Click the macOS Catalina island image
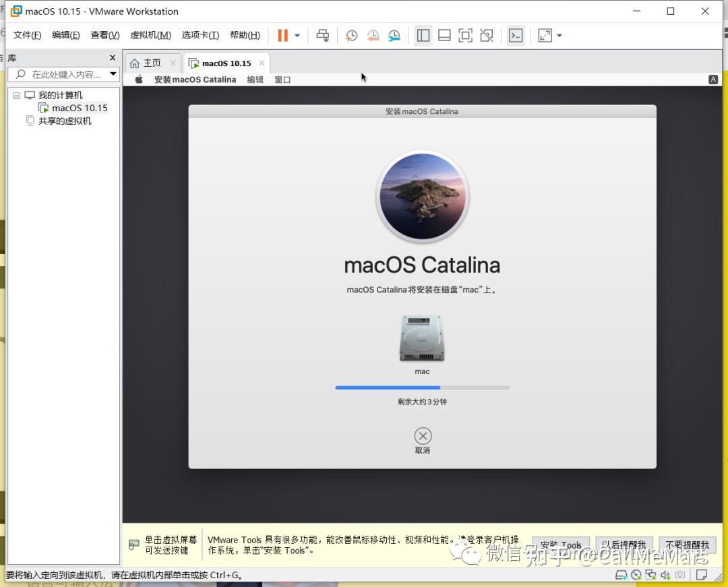The image size is (728, 587). (423, 196)
